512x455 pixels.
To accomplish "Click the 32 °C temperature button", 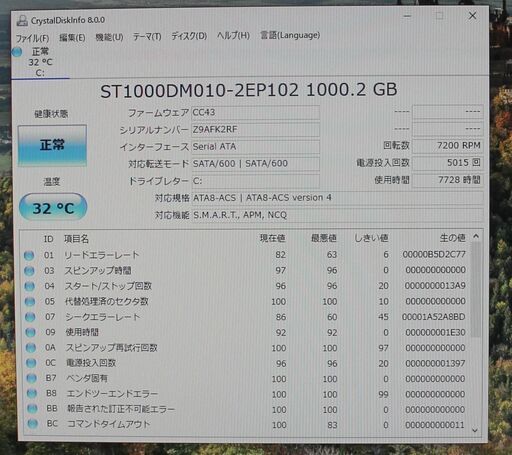I will click(53, 207).
